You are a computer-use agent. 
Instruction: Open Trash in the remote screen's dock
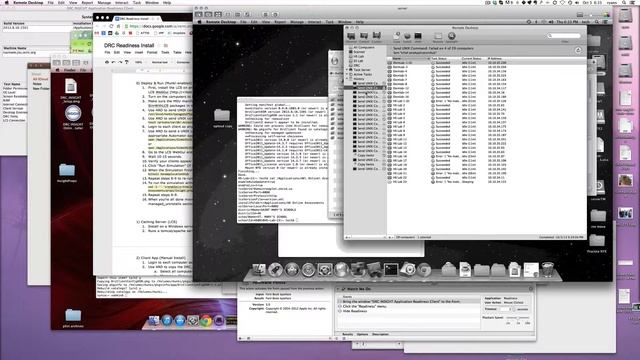[547, 270]
